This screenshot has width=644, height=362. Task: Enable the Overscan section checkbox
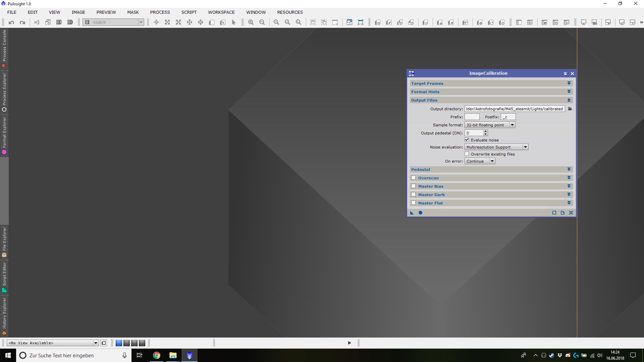tap(414, 178)
